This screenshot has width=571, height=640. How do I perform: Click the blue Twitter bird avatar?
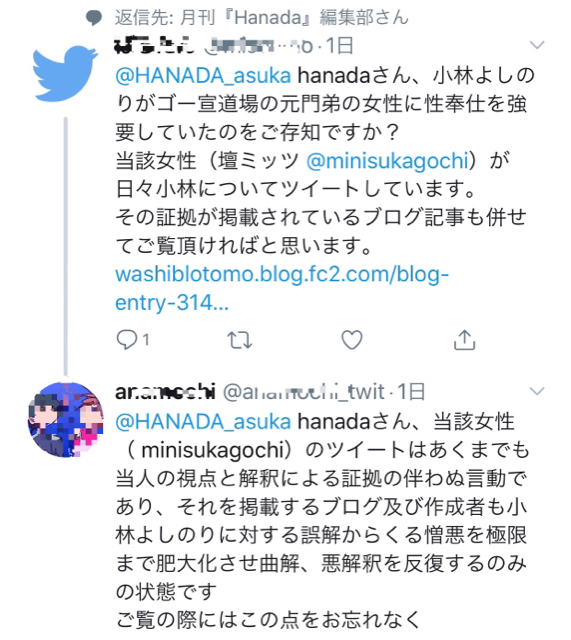(x=65, y=73)
